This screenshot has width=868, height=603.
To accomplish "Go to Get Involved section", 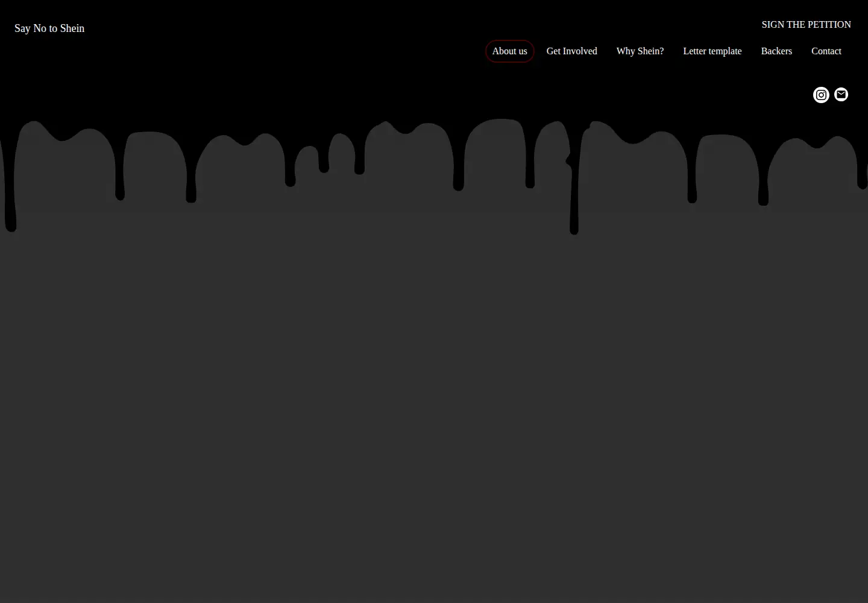I will click(x=572, y=51).
